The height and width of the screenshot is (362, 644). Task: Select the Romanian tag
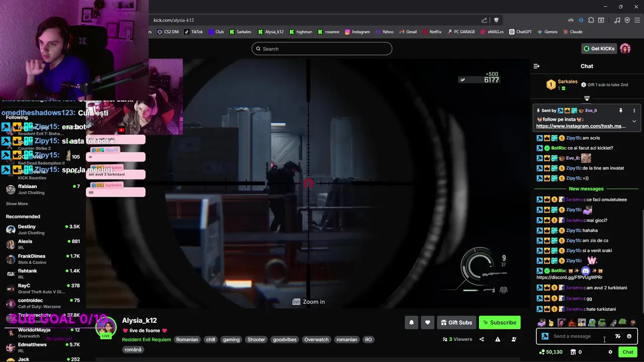[187, 339]
